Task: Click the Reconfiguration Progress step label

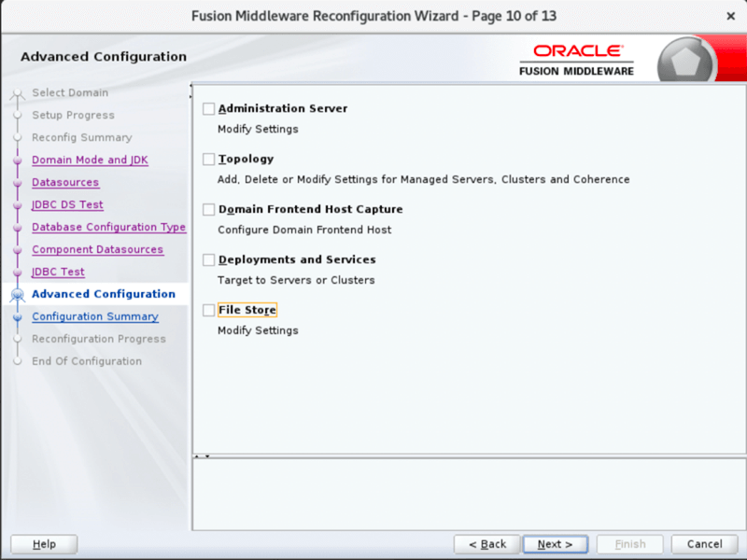Action: 99,339
